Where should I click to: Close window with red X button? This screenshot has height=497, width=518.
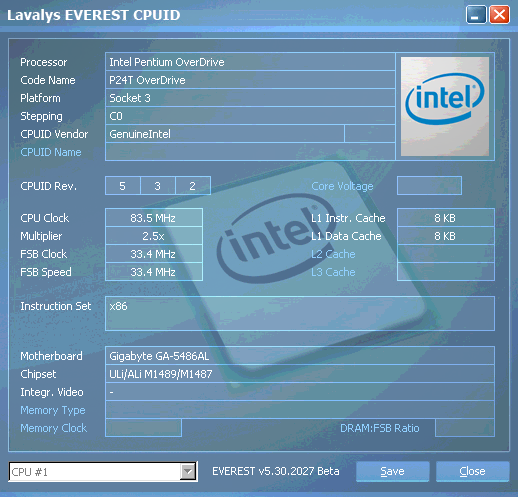(499, 15)
